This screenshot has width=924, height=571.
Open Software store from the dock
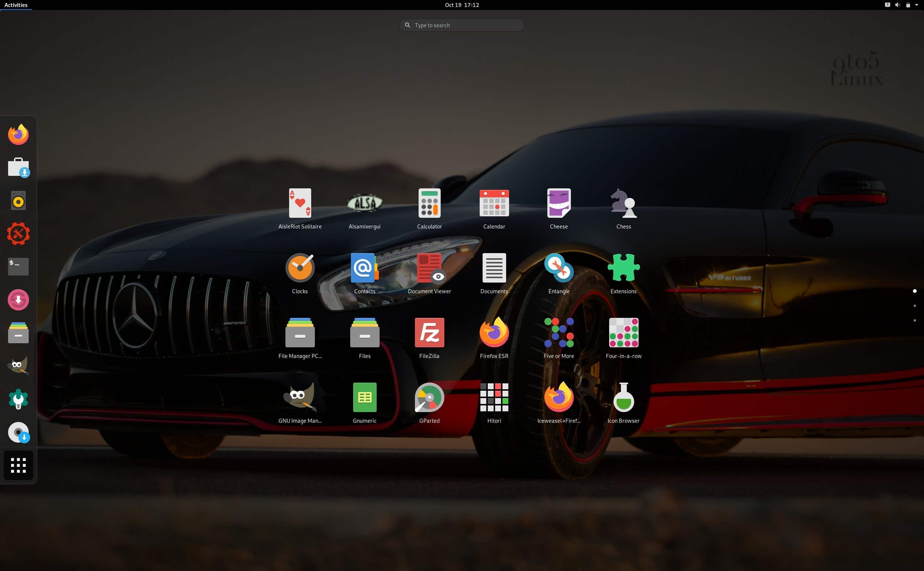[18, 167]
